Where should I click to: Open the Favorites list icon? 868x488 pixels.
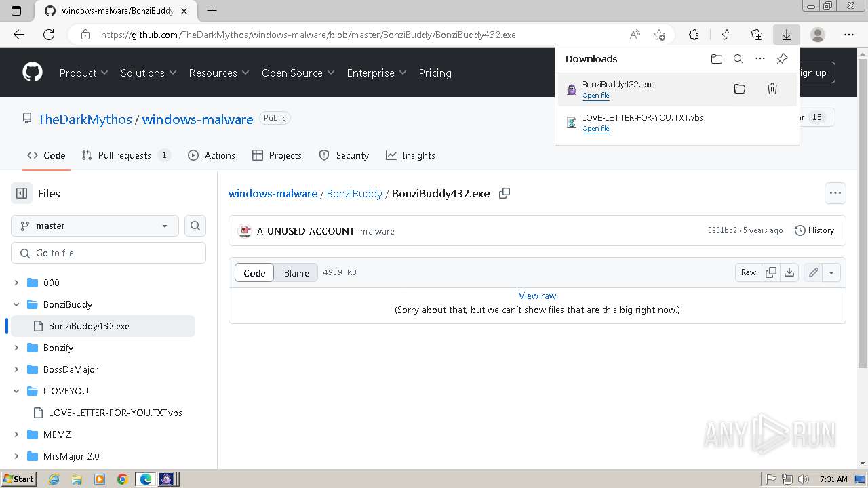click(x=727, y=35)
